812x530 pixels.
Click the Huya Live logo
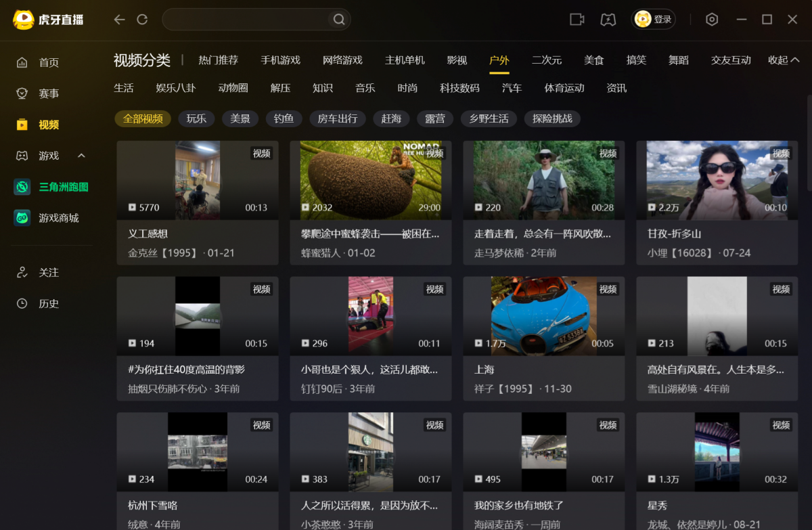click(x=47, y=20)
